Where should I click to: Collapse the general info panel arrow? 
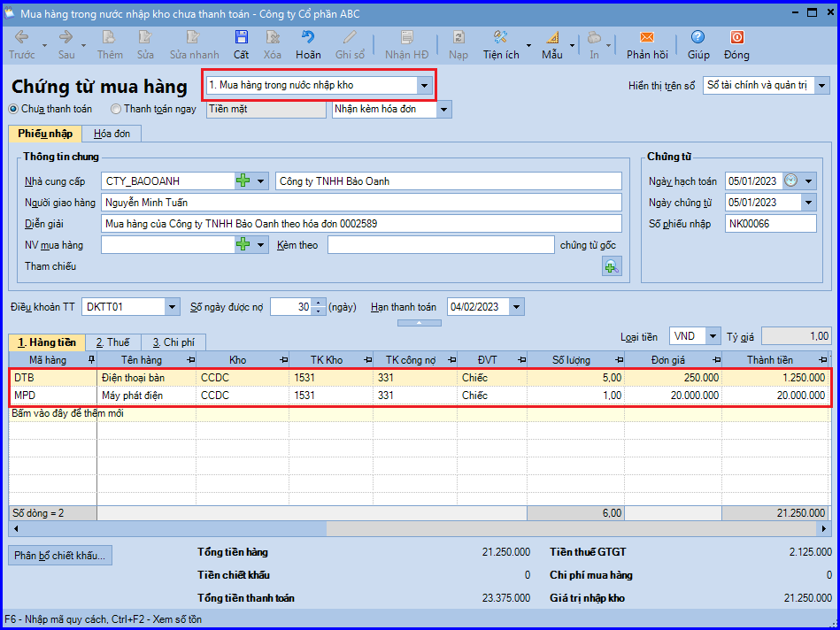pos(420,322)
